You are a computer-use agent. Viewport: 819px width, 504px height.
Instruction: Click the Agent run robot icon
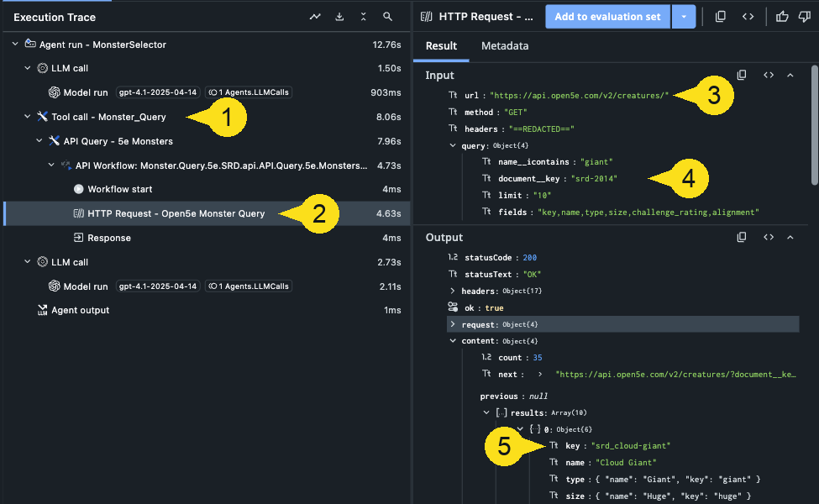tap(30, 44)
